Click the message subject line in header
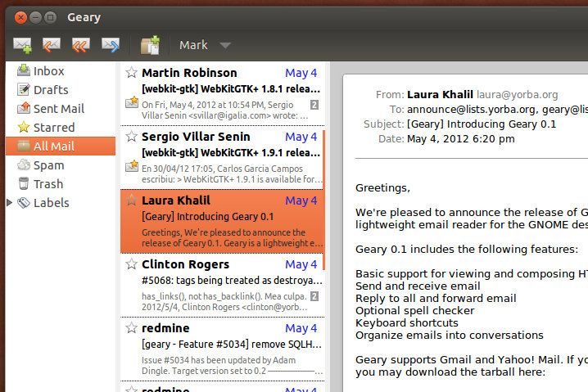The width and height of the screenshot is (588, 392). (x=482, y=124)
